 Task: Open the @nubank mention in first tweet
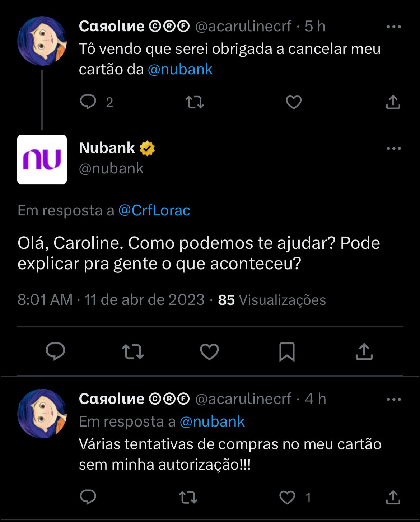click(180, 69)
